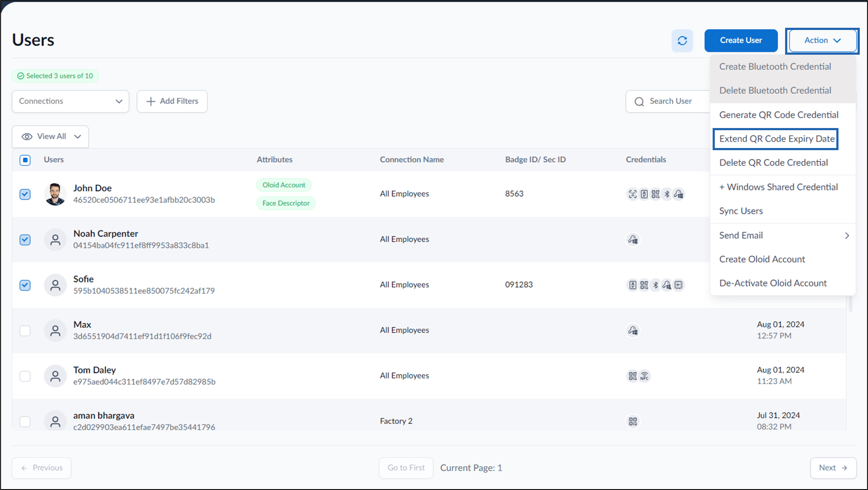Image resolution: width=868 pixels, height=490 pixels.
Task: Expand the View All dropdown
Action: click(x=51, y=137)
